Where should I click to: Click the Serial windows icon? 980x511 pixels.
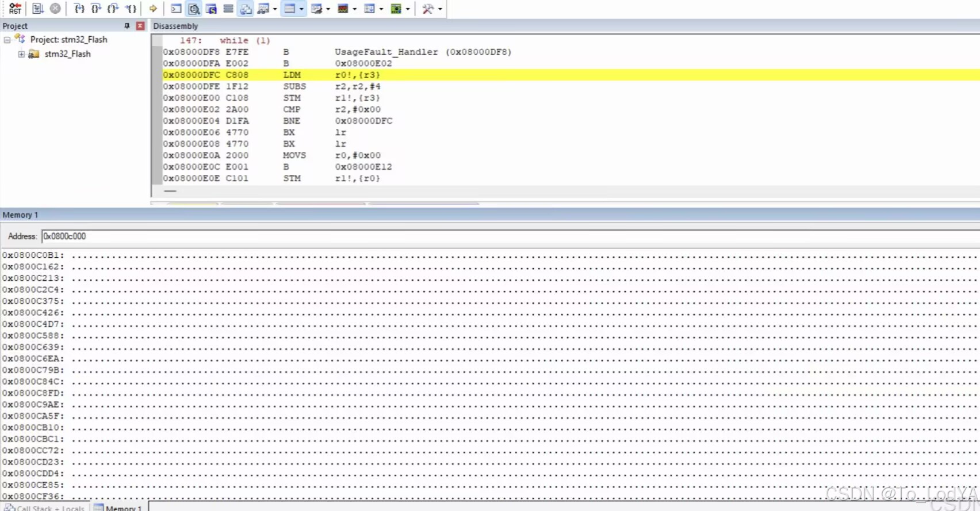point(316,9)
